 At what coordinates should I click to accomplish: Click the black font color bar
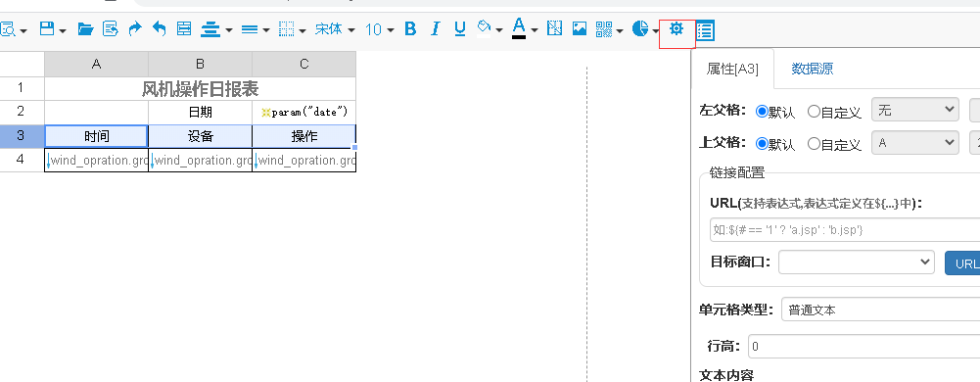point(519,37)
